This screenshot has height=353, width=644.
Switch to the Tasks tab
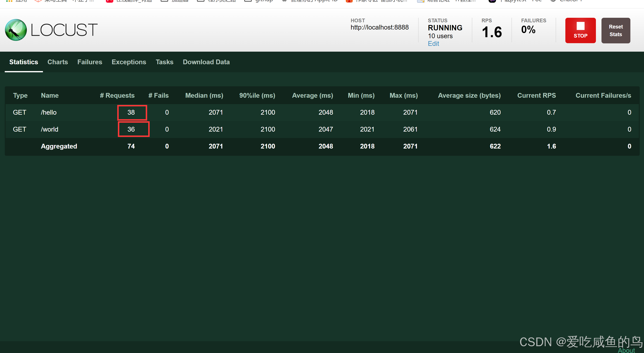164,62
